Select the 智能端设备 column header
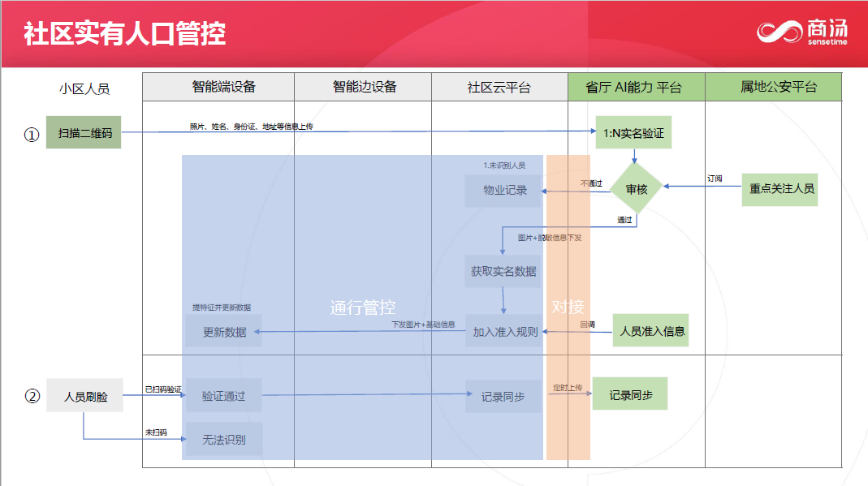Image resolution: width=868 pixels, height=486 pixels. 218,87
